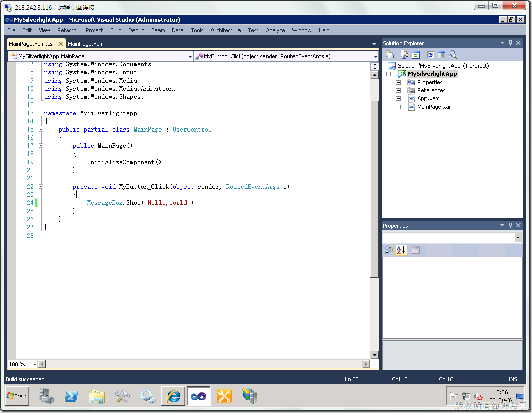This screenshot has width=532, height=413.
Task: Open Server Manager from the taskbar
Action: [x=46, y=396]
